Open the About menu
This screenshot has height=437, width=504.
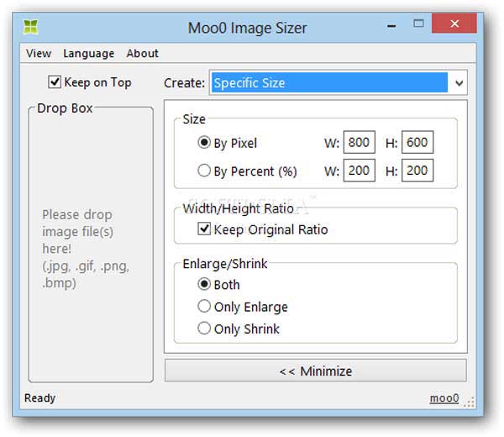coord(143,54)
